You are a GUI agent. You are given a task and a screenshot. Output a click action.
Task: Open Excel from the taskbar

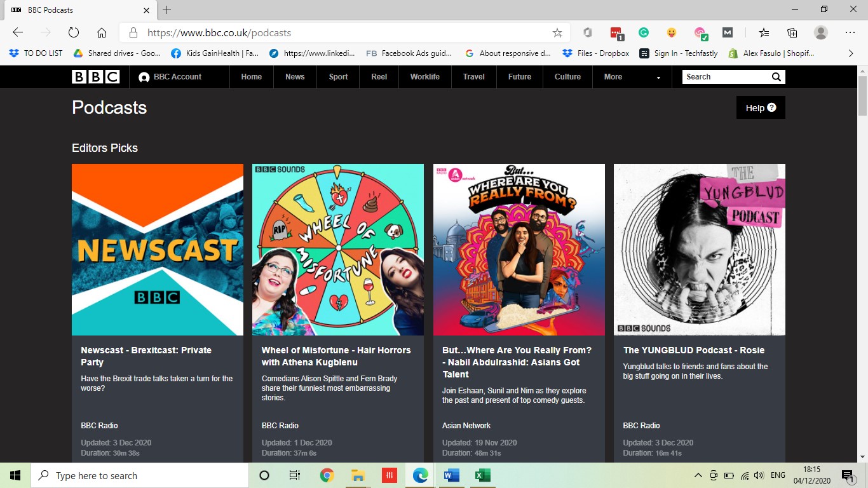click(x=483, y=475)
